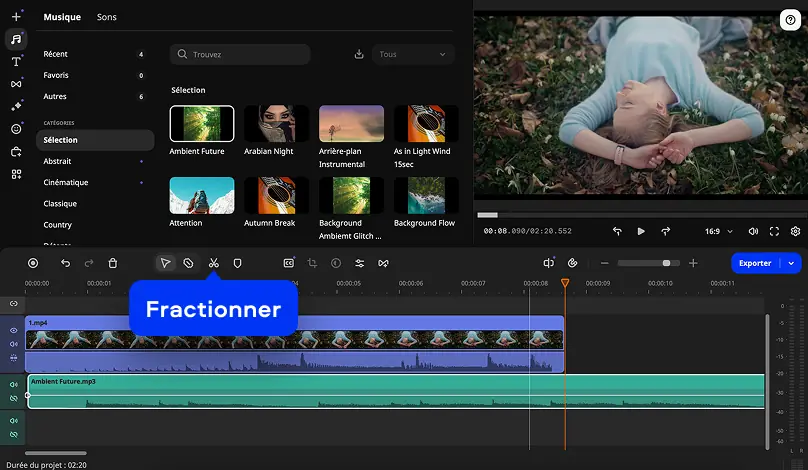Image resolution: width=808 pixels, height=470 pixels.
Task: Delete selected clip with trash icon
Action: (113, 263)
